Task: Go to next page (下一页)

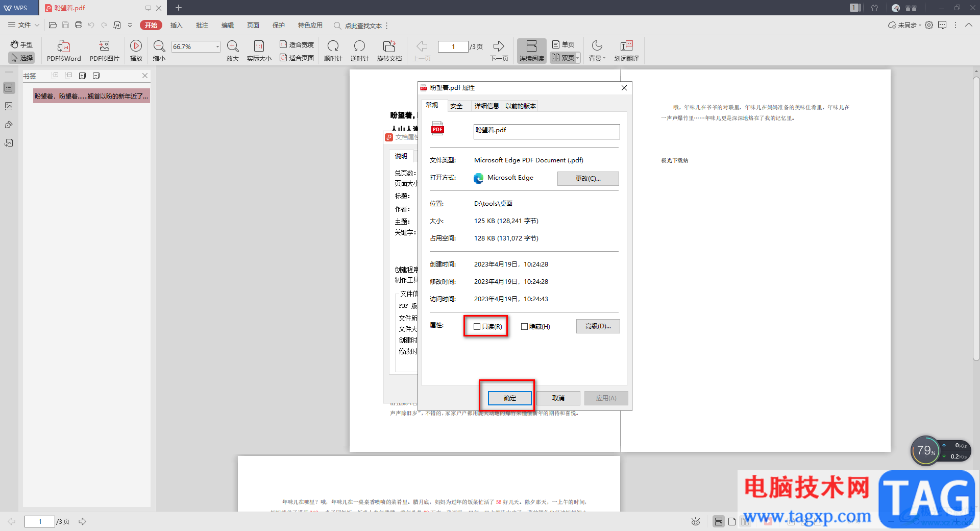Action: click(x=499, y=51)
